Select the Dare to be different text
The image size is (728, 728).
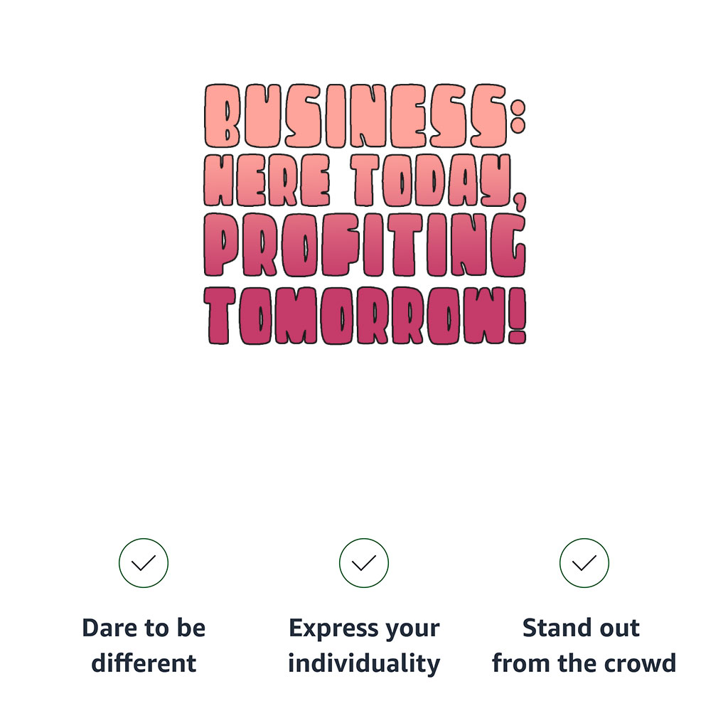144,646
